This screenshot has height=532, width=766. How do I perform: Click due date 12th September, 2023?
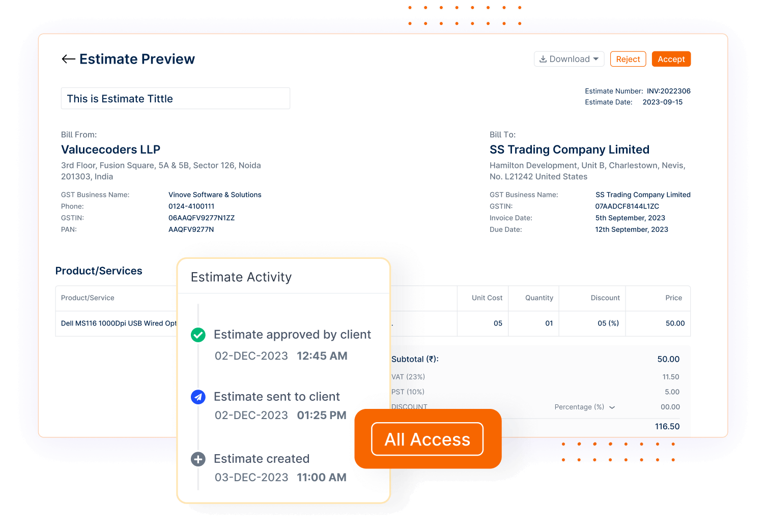click(632, 229)
